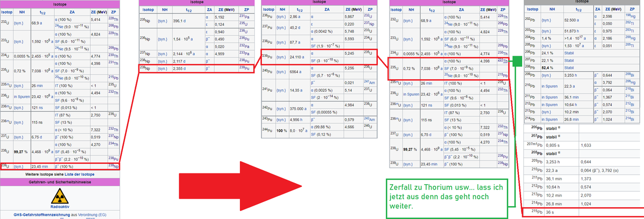
Task: Click the 'ZE (MeV)' header in lead table
Action: point(613,9)
